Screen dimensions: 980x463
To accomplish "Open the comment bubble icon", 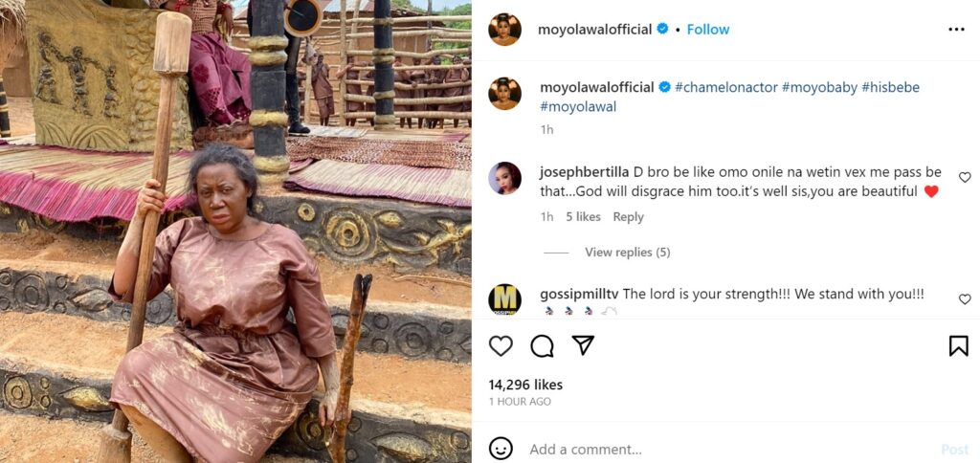I will [x=542, y=346].
